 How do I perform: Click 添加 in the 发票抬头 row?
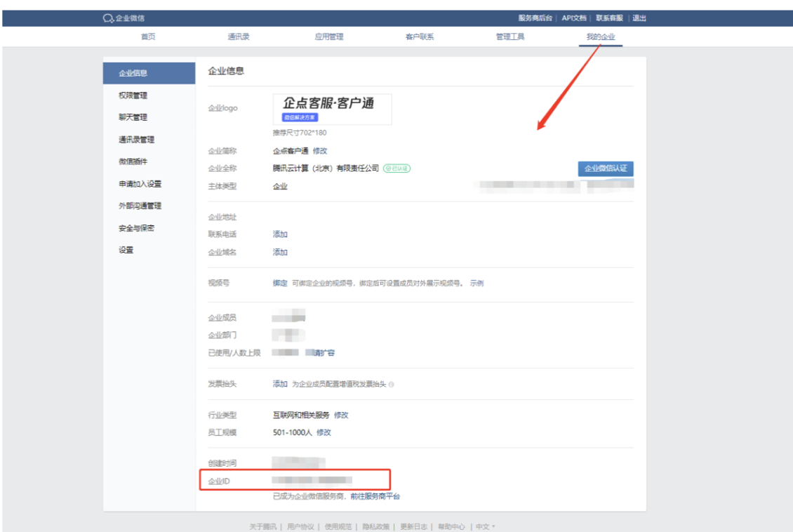[x=280, y=385]
